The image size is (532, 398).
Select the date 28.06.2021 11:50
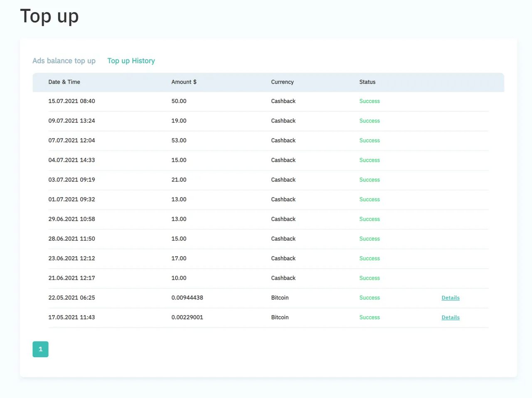[71, 239]
